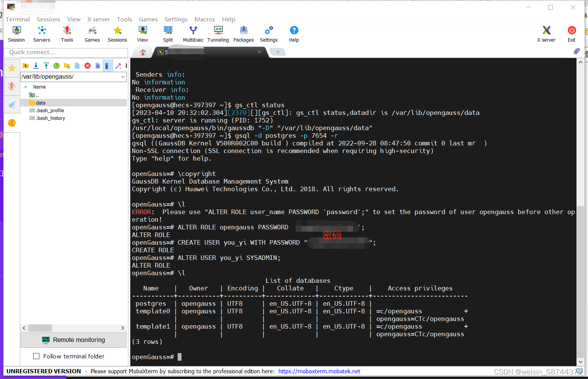The image size is (588, 379).
Task: Open the Games menu
Action: (148, 19)
